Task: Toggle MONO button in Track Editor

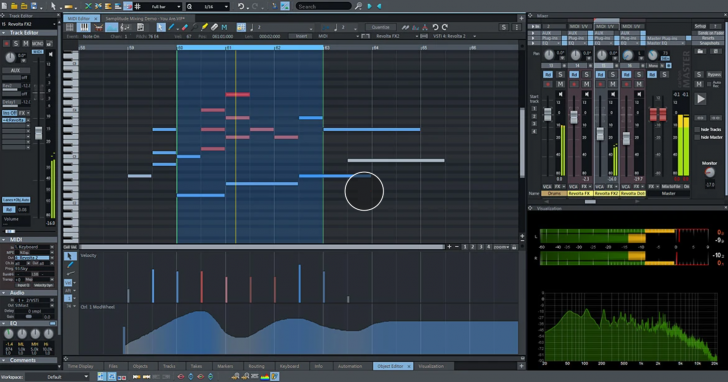Action: (38, 44)
